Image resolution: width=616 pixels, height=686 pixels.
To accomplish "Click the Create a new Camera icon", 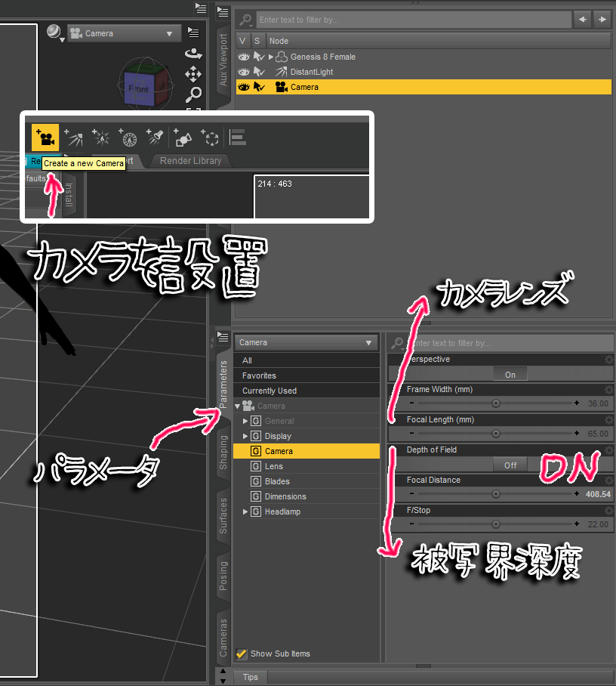I will 45,138.
